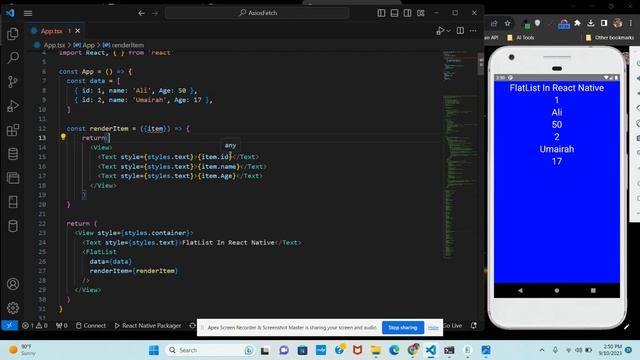Viewport: 640px width, 360px height.
Task: Open Google Chrome from the taskbar
Action: pyautogui.click(x=413, y=350)
